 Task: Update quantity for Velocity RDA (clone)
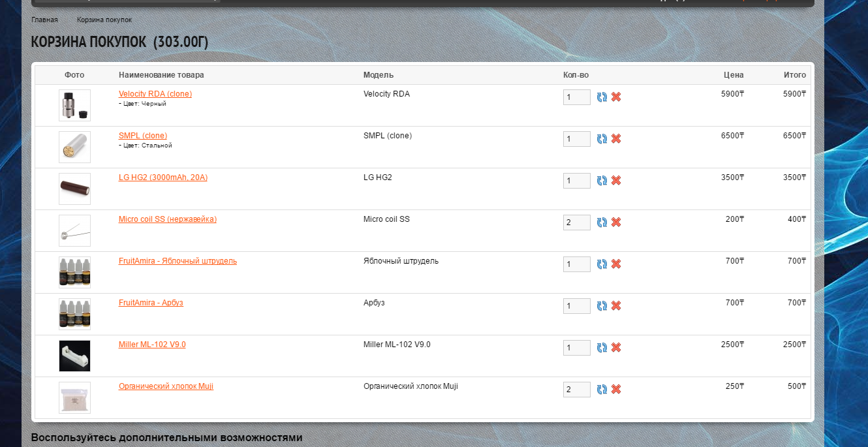[x=602, y=97]
